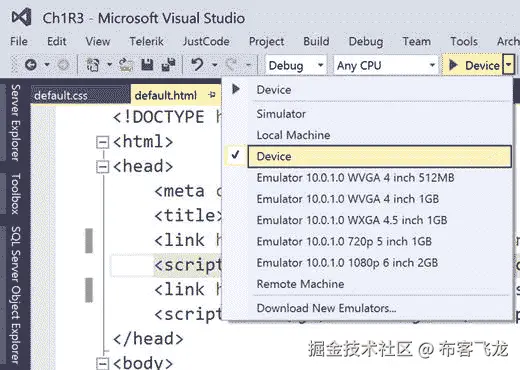Click the </head> closing tag line
The width and height of the screenshot is (520, 370).
click(x=148, y=339)
